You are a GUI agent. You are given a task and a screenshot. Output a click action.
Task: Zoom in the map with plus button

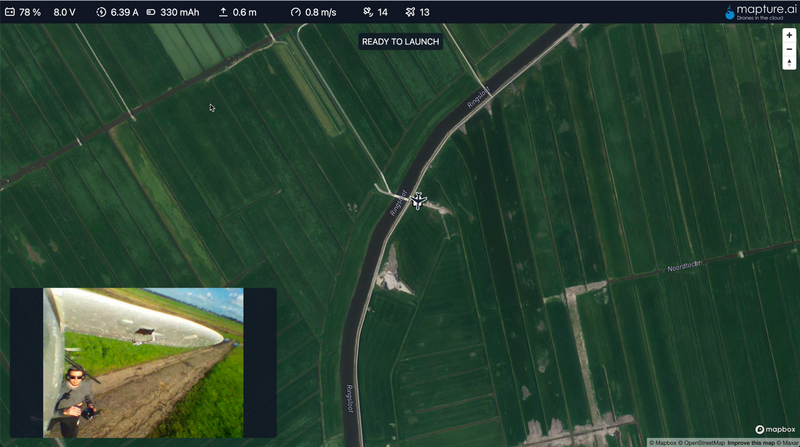789,35
